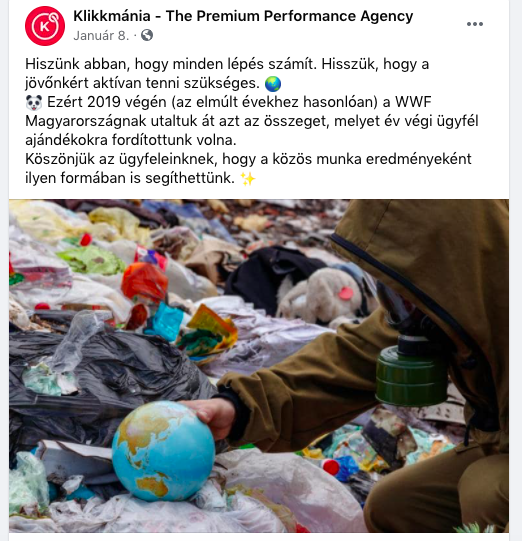Click the sparkles emoji ending the post
Screen dimensions: 522x541
click(248, 179)
